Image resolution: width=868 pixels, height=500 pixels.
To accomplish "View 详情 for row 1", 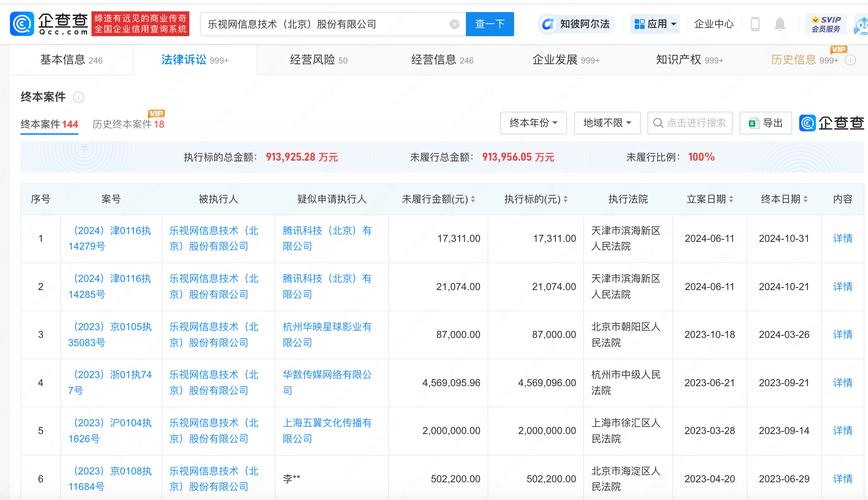I will (x=843, y=239).
